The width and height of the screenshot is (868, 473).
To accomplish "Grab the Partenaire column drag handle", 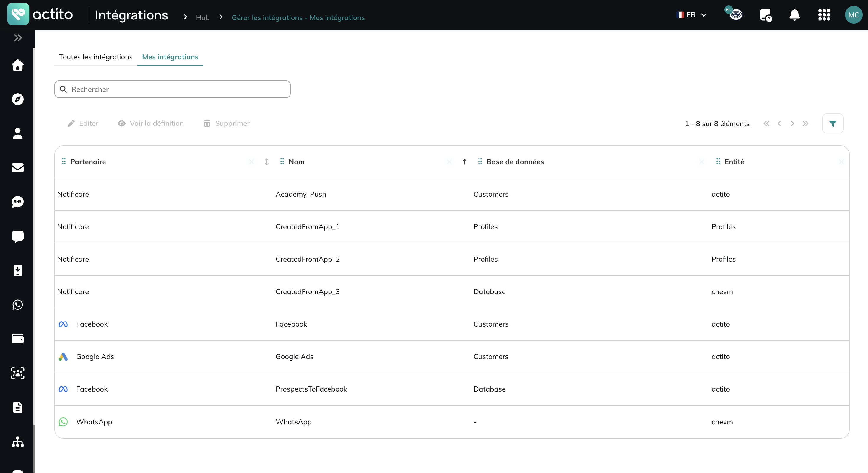I will pos(64,162).
